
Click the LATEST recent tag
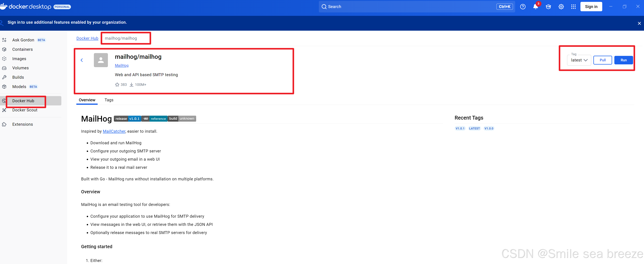[474, 129]
